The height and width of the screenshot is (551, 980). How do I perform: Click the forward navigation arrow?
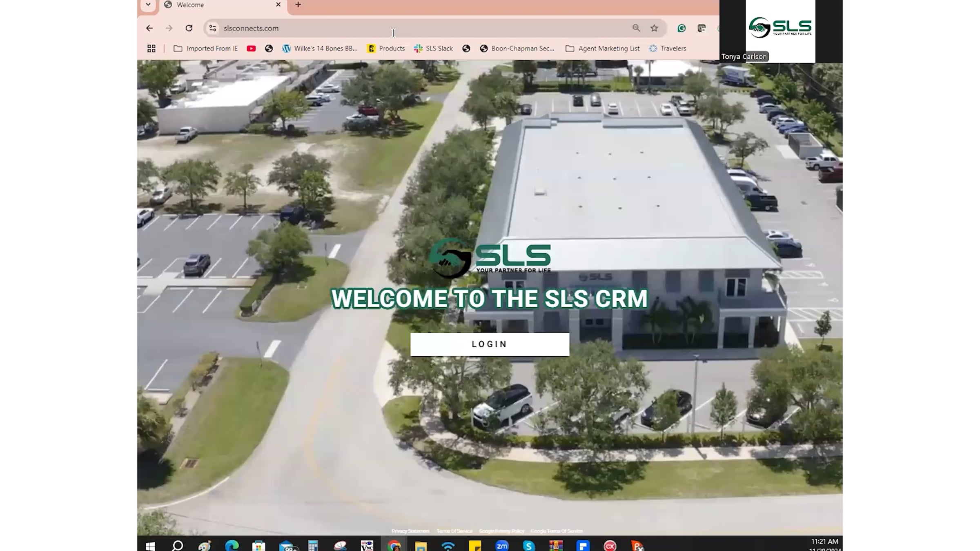pos(169,28)
